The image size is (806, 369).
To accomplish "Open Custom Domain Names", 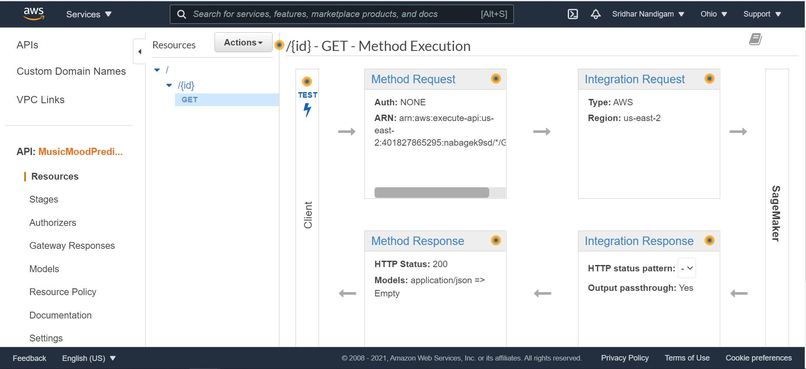I will pos(71,71).
